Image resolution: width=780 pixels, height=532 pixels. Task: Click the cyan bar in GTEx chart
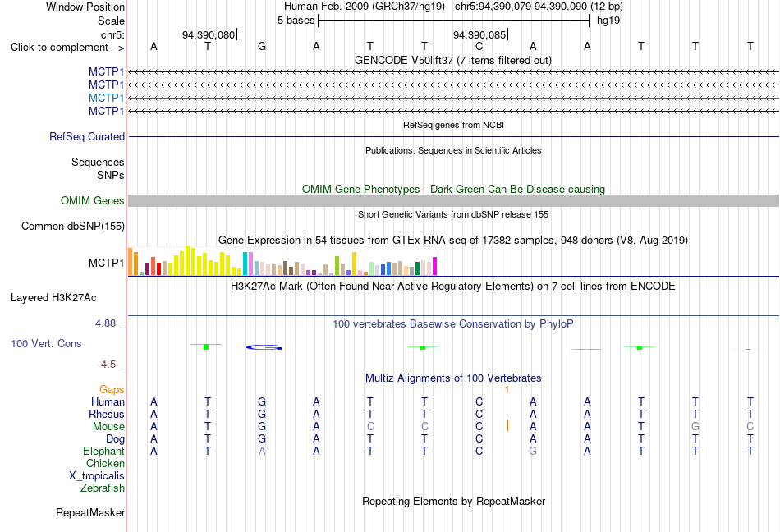coord(245,264)
